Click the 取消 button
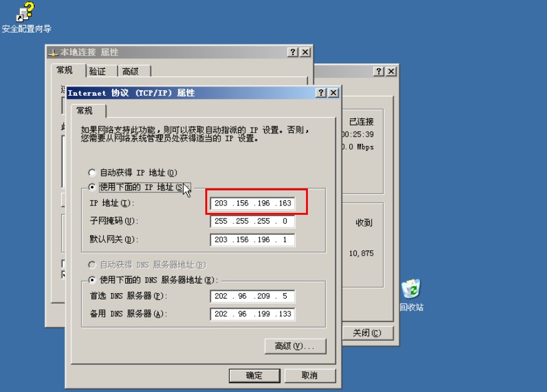Image resolution: width=547 pixels, height=392 pixels. click(310, 376)
